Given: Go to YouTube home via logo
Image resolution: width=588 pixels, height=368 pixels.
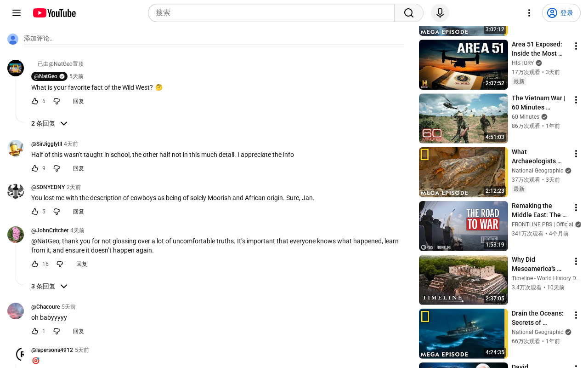Looking at the screenshot, I should (54, 13).
